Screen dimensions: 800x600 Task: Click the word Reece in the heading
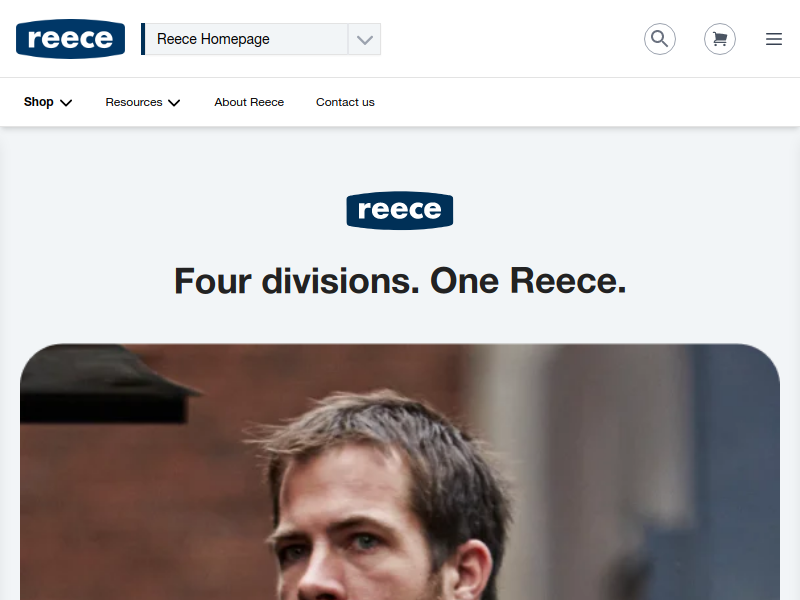click(x=568, y=281)
